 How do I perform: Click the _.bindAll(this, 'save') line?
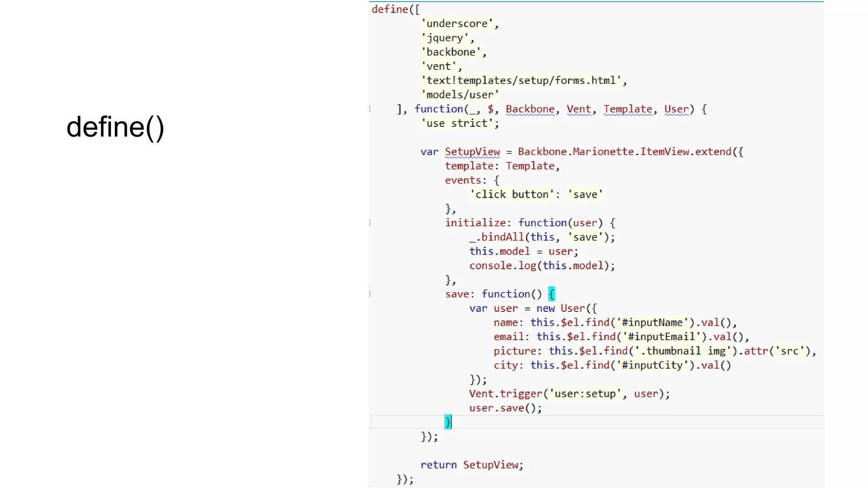[x=542, y=237]
